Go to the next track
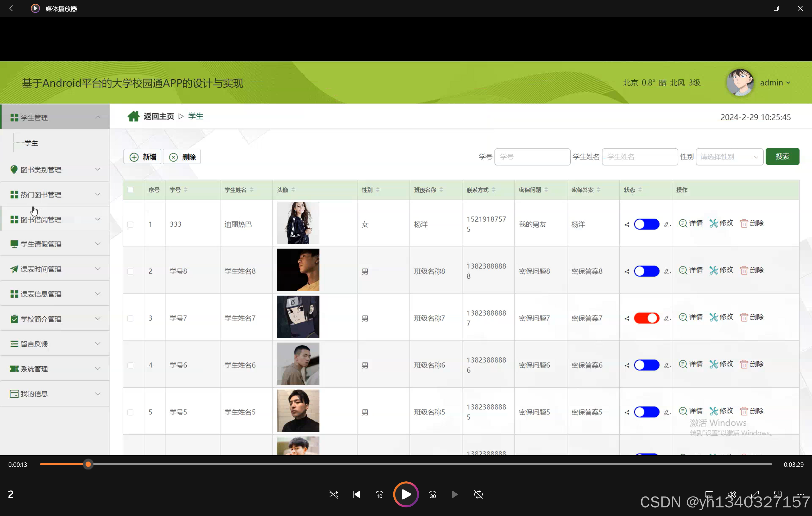The height and width of the screenshot is (516, 812). click(x=455, y=494)
